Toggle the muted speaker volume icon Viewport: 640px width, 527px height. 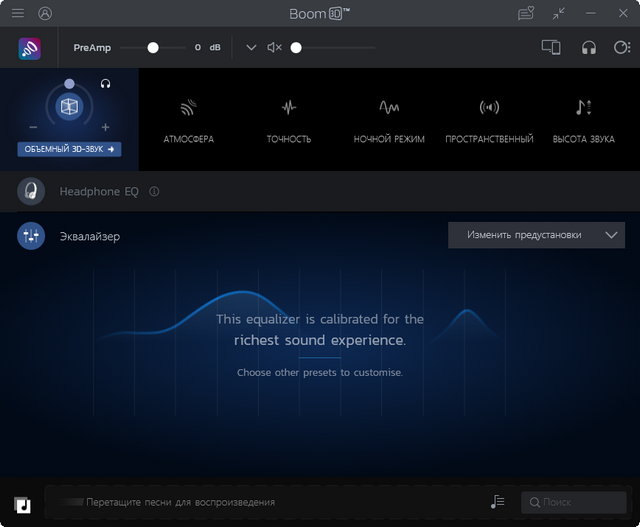[274, 48]
